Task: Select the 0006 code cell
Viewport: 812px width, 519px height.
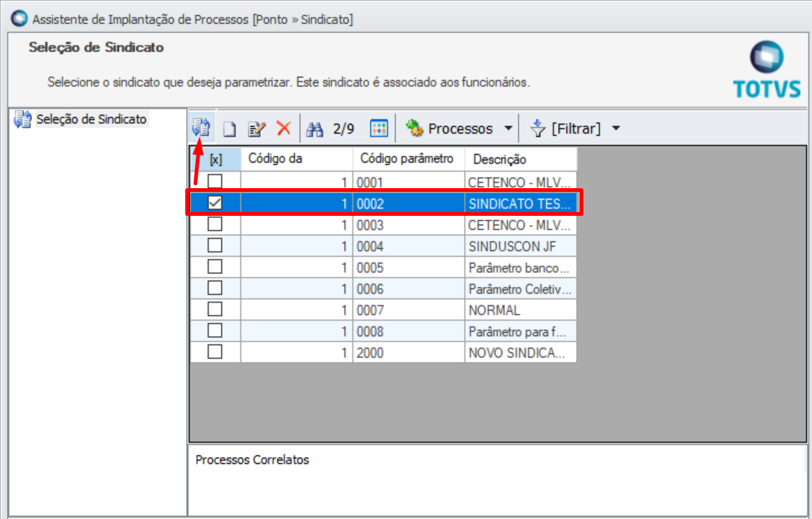Action: [x=409, y=288]
